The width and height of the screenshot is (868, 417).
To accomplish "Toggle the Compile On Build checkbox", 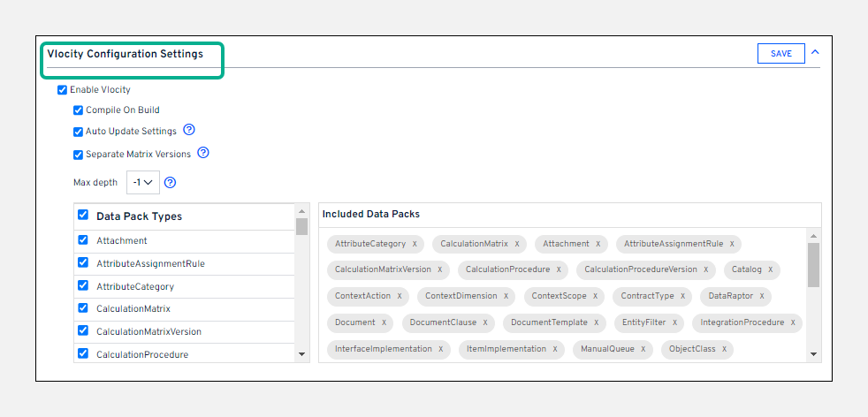I will coord(78,110).
